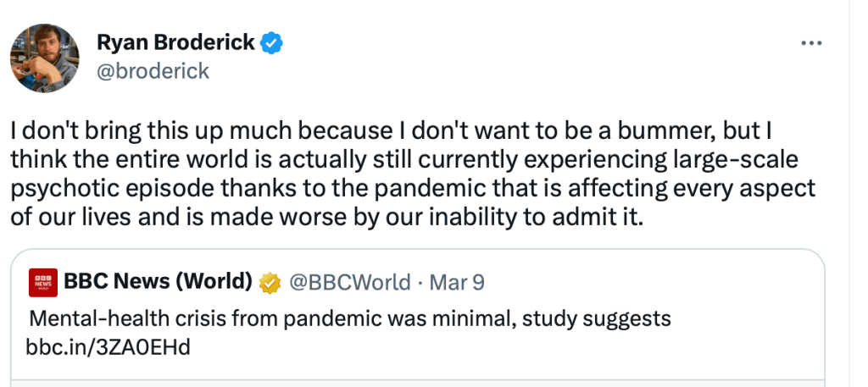
Task: Click the Mar 9 timestamp
Action: pyautogui.click(x=457, y=282)
